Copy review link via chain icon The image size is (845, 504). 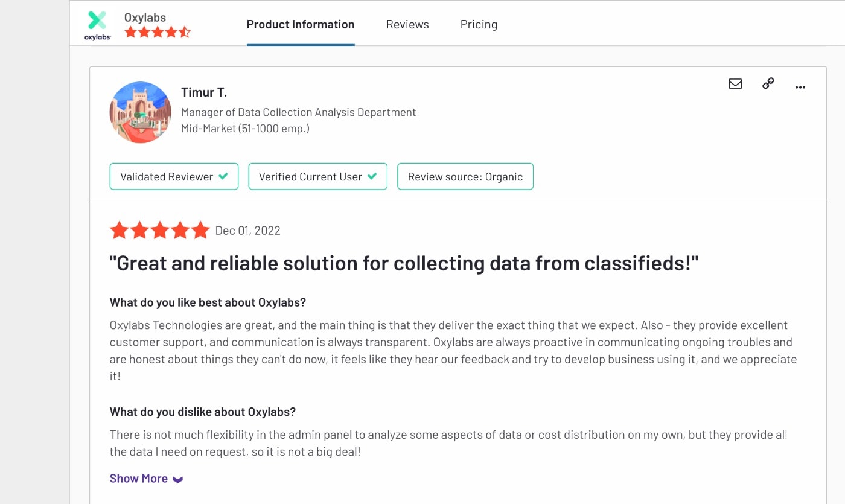click(x=768, y=84)
